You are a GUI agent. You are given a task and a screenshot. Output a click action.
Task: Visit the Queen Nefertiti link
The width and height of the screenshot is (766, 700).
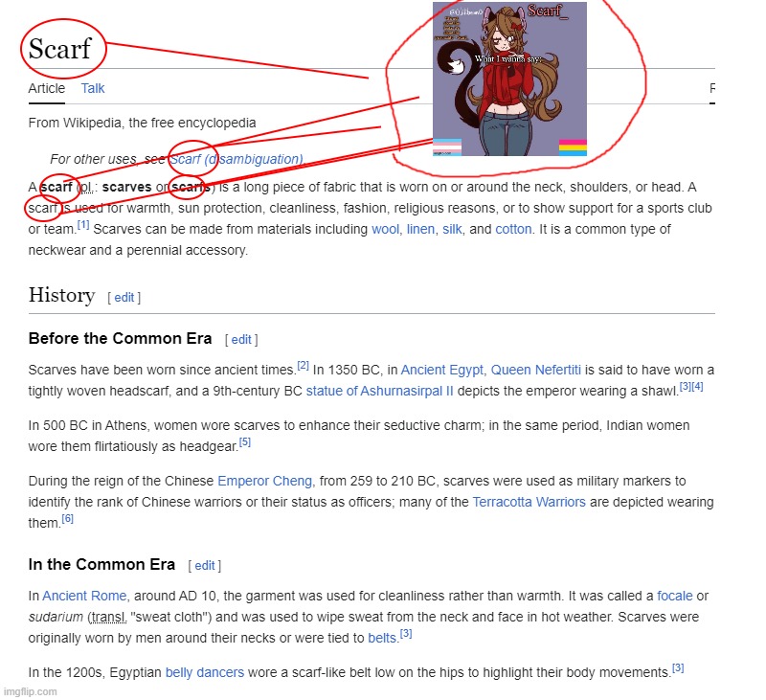click(x=535, y=370)
